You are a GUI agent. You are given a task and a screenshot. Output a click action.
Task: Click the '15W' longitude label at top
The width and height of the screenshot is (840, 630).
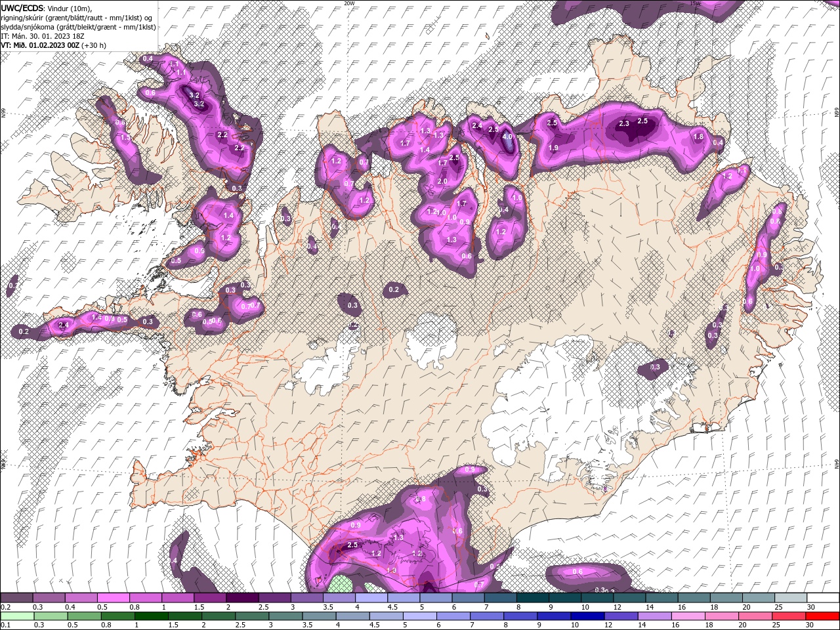click(x=696, y=3)
